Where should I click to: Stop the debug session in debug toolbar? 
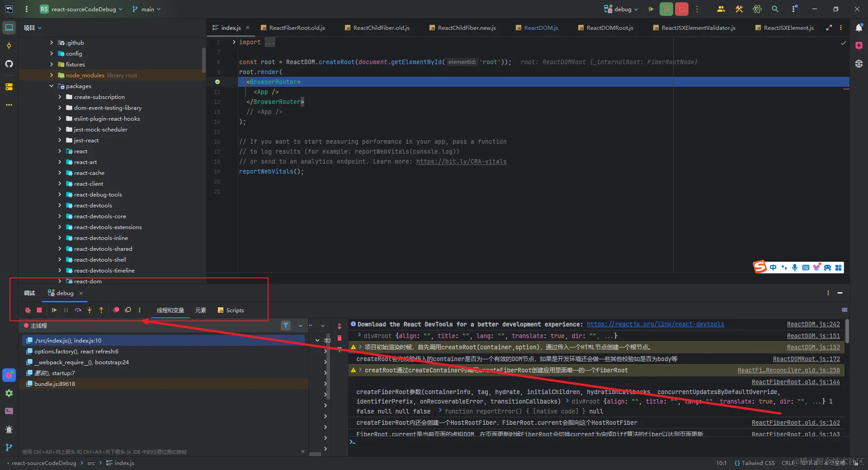pos(39,310)
